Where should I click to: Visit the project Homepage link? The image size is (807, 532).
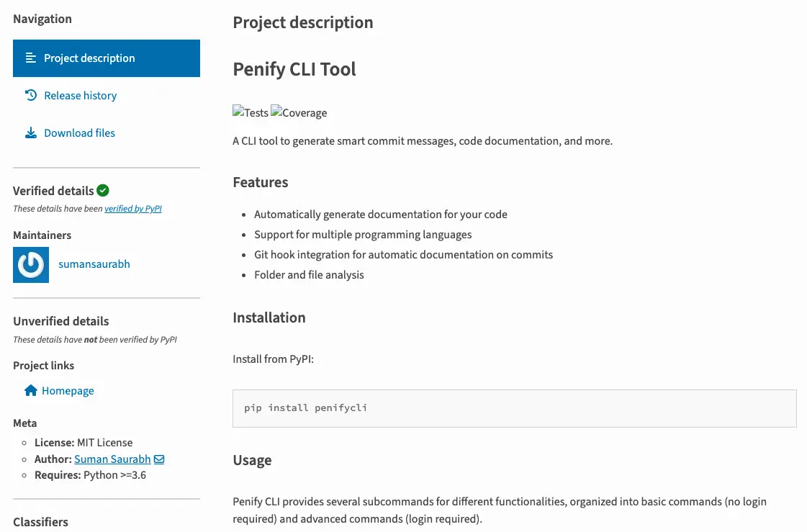click(68, 390)
